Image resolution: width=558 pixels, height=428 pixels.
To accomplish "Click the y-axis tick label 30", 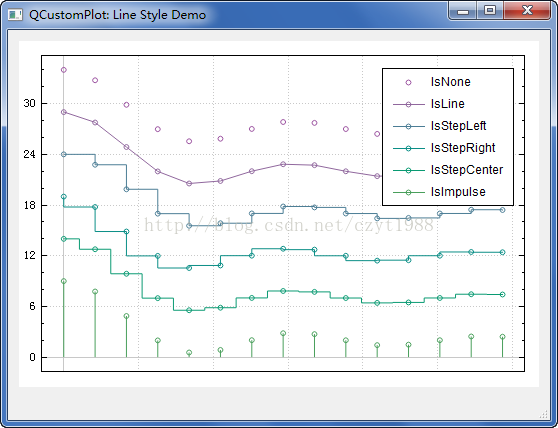I will [30, 104].
